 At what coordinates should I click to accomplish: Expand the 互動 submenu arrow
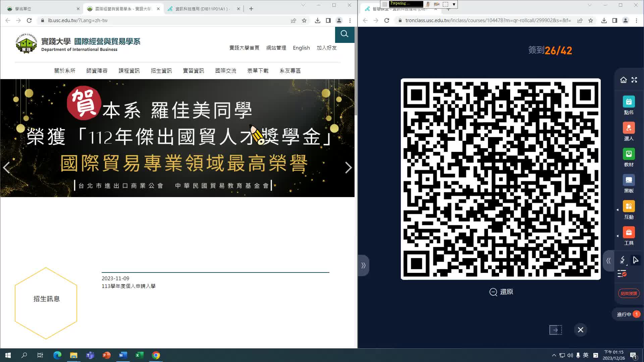coord(618,210)
